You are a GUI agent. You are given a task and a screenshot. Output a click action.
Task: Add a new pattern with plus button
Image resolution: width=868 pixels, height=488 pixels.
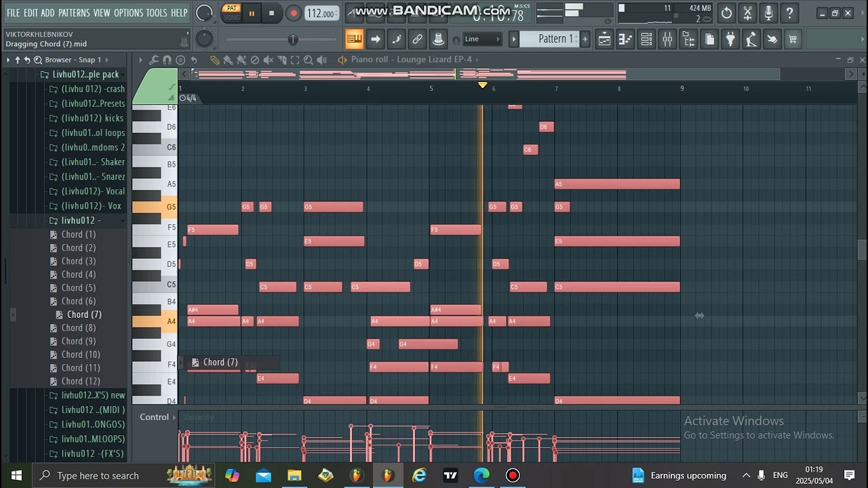(585, 39)
